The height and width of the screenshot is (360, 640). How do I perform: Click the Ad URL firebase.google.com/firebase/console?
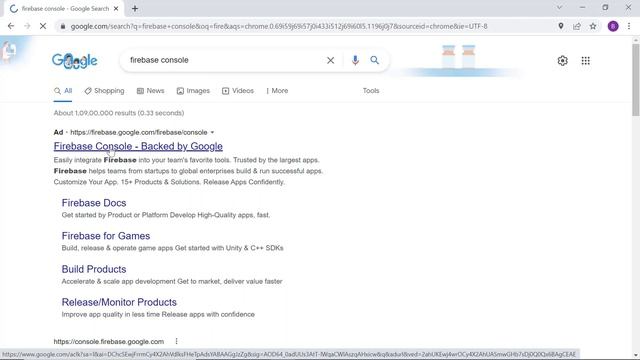[139, 132]
